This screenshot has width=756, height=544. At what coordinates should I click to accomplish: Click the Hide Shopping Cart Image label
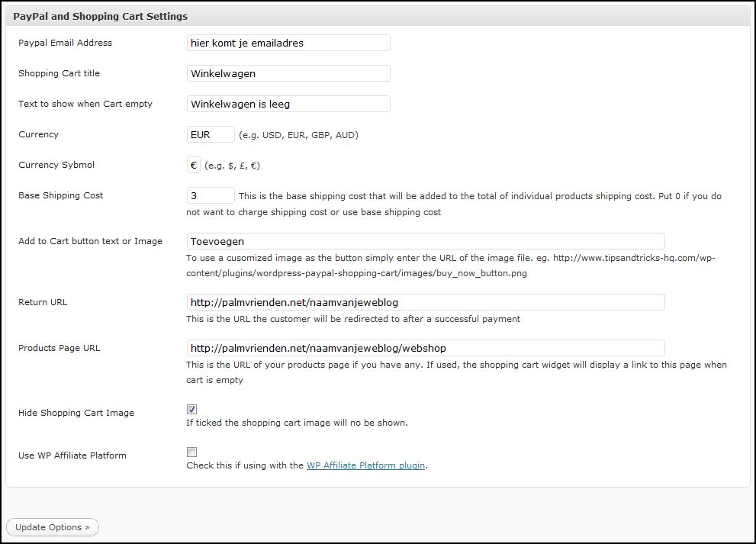point(76,413)
